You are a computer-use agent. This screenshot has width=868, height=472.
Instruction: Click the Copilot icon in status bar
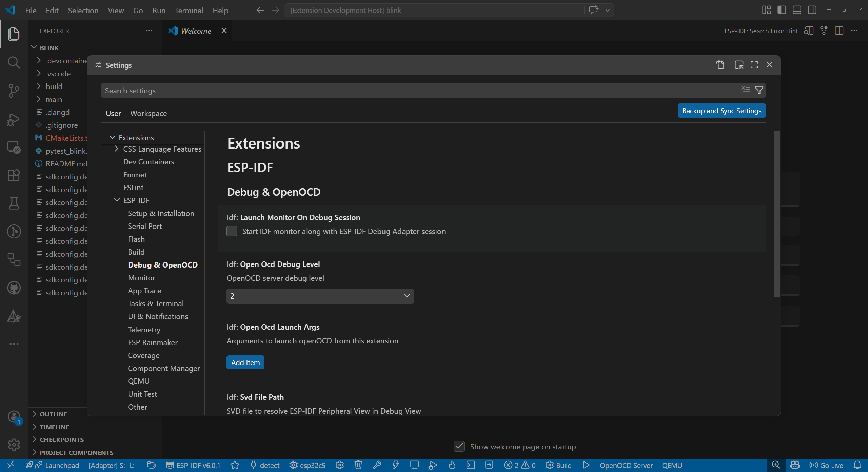(x=795, y=465)
